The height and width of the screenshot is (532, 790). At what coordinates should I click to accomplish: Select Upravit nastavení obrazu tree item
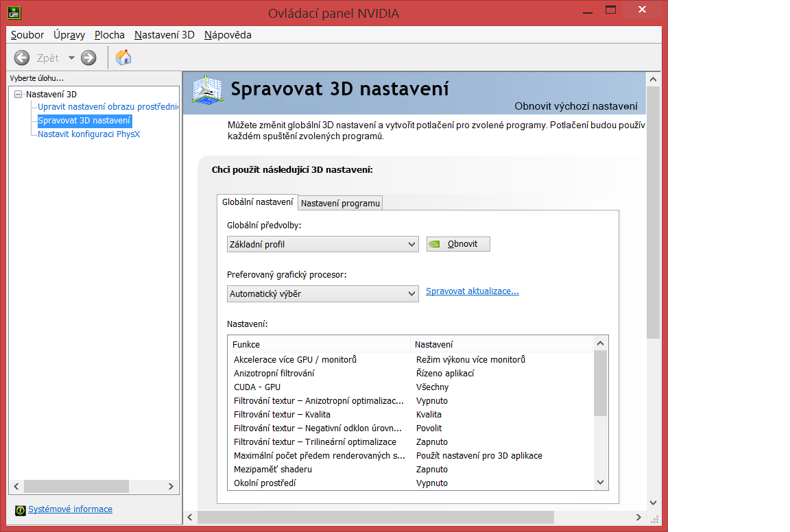click(108, 107)
